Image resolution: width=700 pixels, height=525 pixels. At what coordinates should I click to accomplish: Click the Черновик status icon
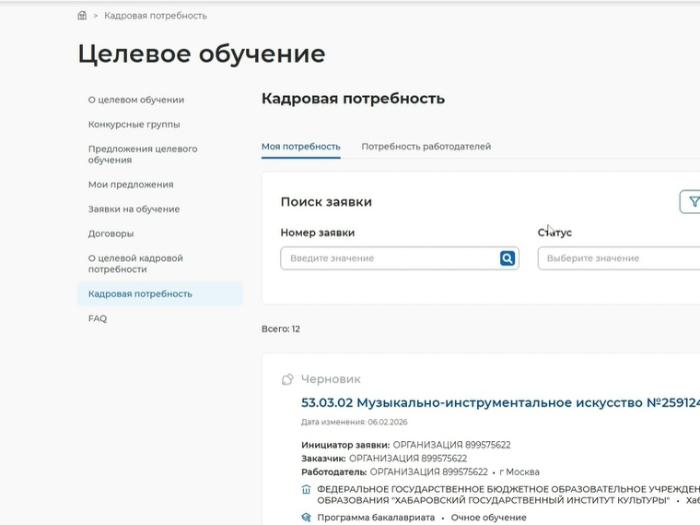pyautogui.click(x=288, y=379)
